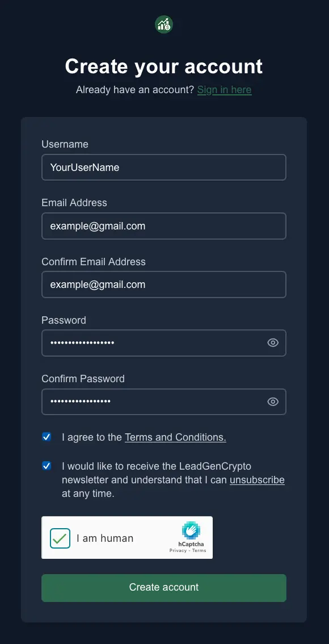329x644 pixels.
Task: Show the Confirm Password via eye icon
Action: (273, 402)
